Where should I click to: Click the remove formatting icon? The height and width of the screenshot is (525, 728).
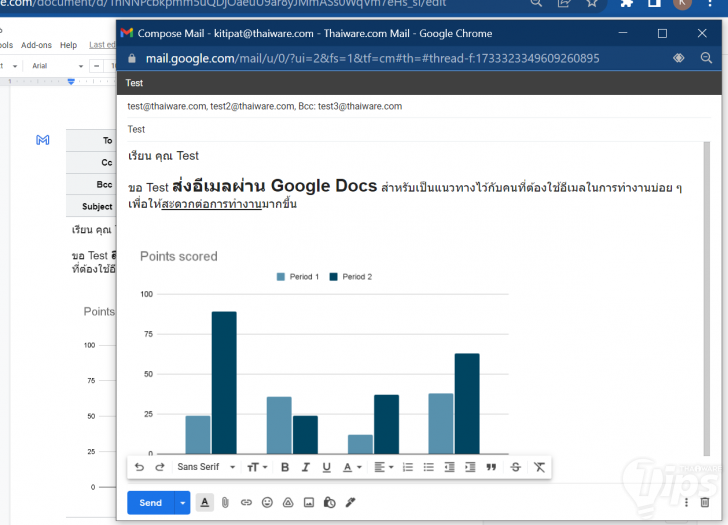pos(540,467)
